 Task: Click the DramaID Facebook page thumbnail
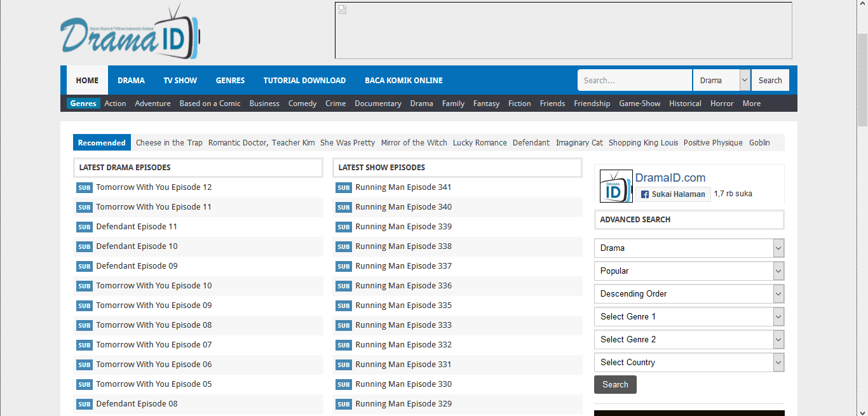point(616,186)
